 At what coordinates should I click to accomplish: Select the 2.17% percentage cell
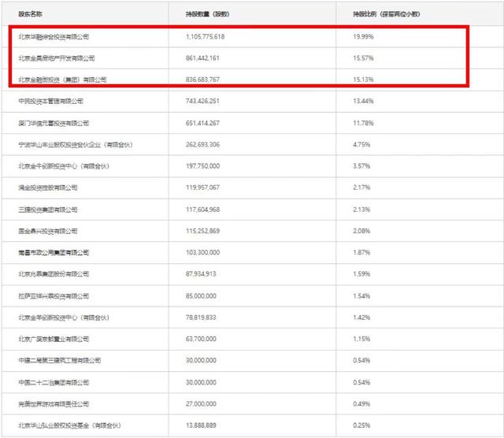pyautogui.click(x=361, y=187)
